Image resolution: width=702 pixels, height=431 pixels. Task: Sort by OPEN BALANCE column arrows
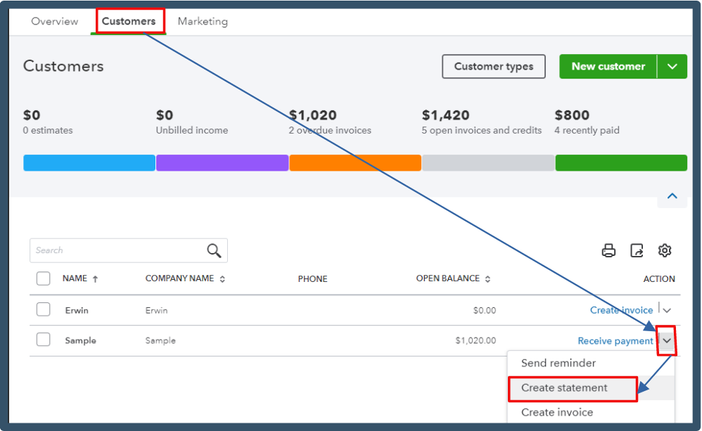coord(488,279)
